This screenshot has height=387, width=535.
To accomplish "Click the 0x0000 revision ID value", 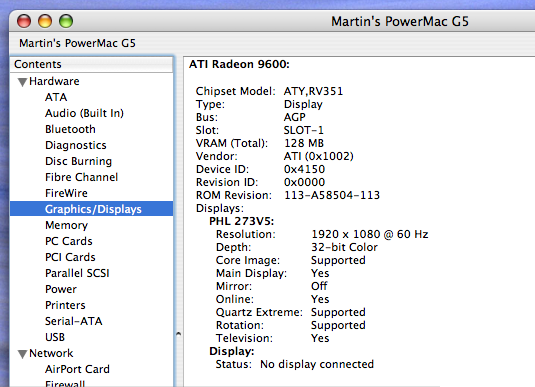I will [x=304, y=182].
